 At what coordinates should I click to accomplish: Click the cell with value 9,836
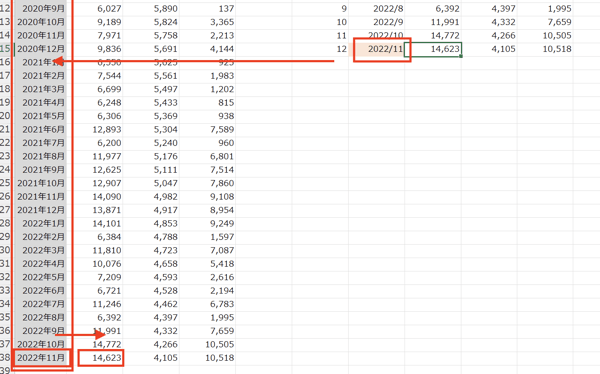click(x=95, y=49)
